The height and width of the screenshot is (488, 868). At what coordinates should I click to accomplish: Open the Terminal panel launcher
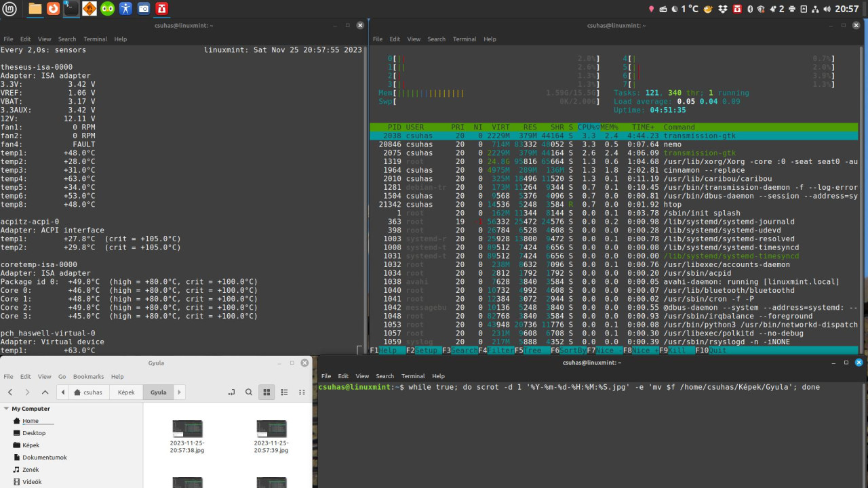[71, 9]
